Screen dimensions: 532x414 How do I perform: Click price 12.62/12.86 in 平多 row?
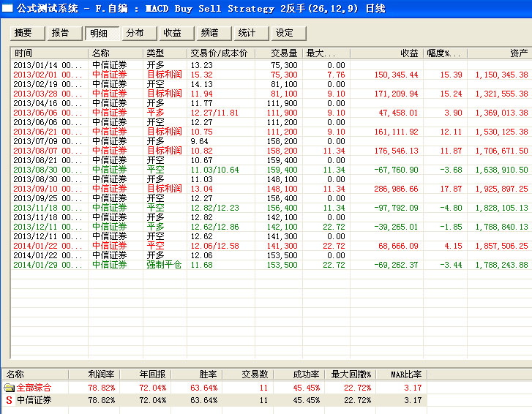(x=214, y=227)
